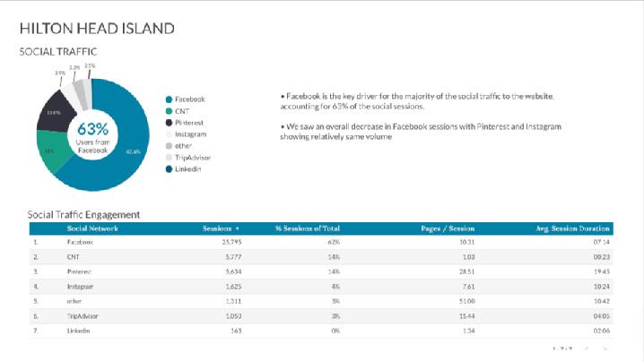Select the LinkedIn row name cell
644x362 pixels.
point(78,331)
